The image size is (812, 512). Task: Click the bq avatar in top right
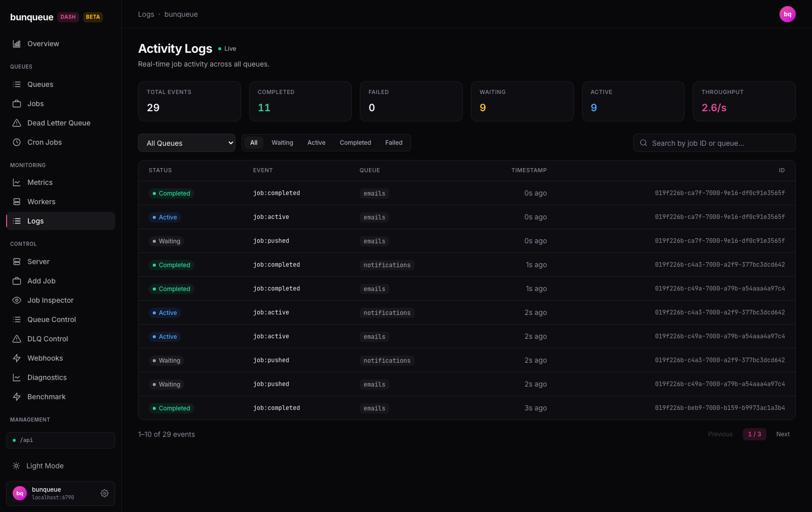[787, 14]
